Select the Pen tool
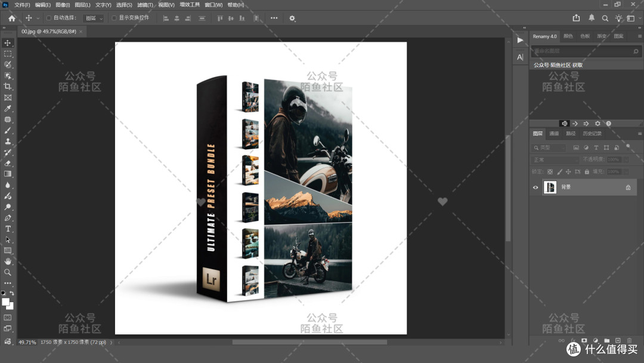The width and height of the screenshot is (644, 363). click(8, 218)
